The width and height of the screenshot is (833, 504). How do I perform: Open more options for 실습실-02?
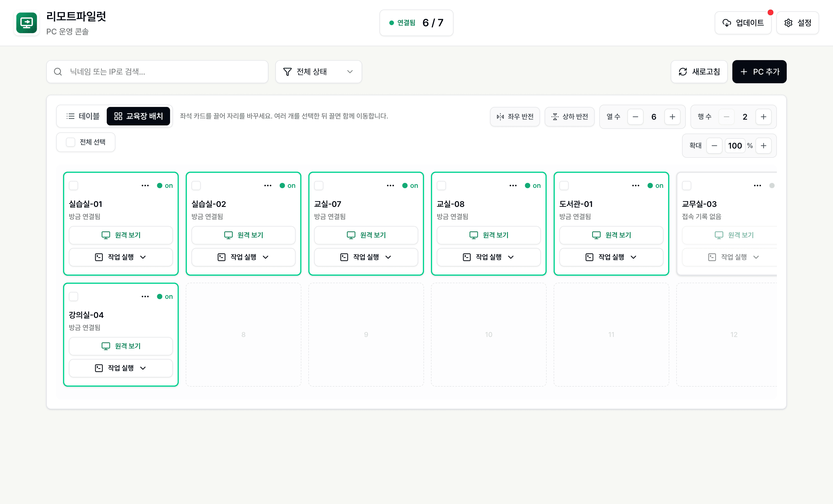(x=268, y=186)
